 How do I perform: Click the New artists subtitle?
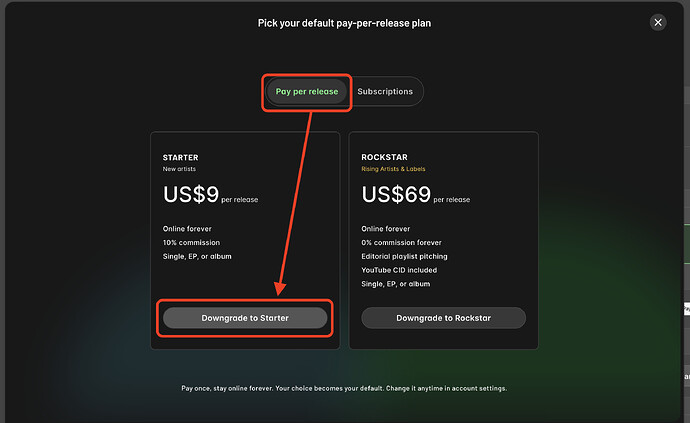pyautogui.click(x=179, y=169)
